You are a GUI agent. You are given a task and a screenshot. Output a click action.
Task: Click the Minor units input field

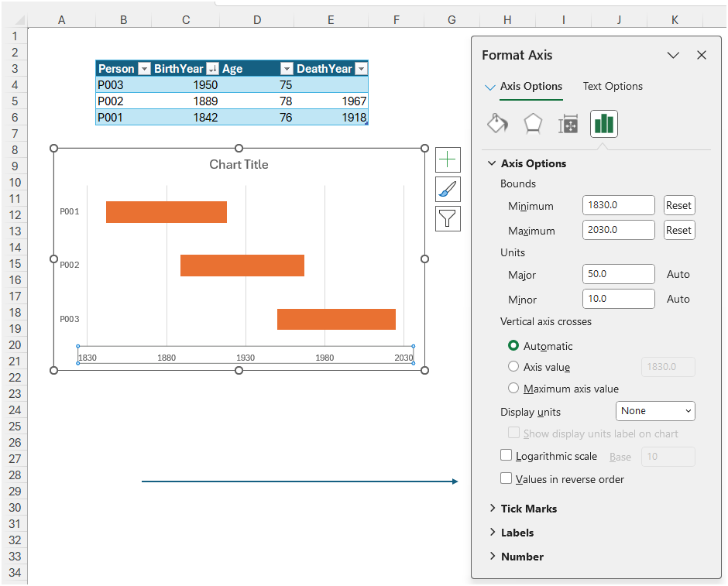point(619,299)
